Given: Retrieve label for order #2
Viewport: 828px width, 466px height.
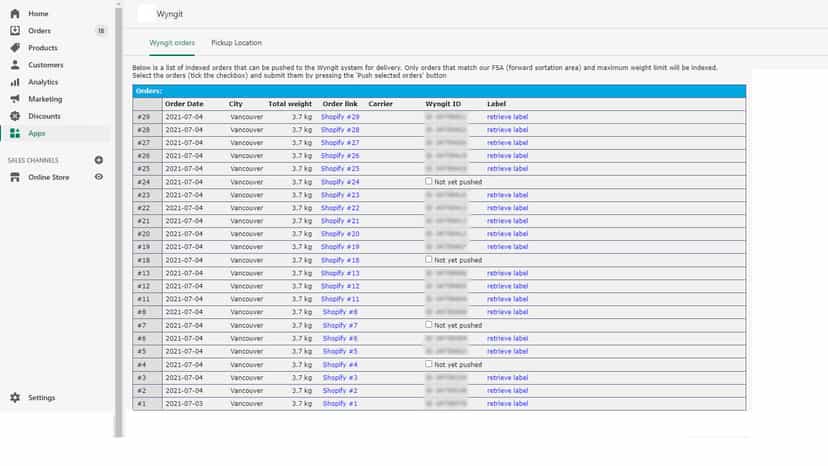Looking at the screenshot, I should pos(507,390).
